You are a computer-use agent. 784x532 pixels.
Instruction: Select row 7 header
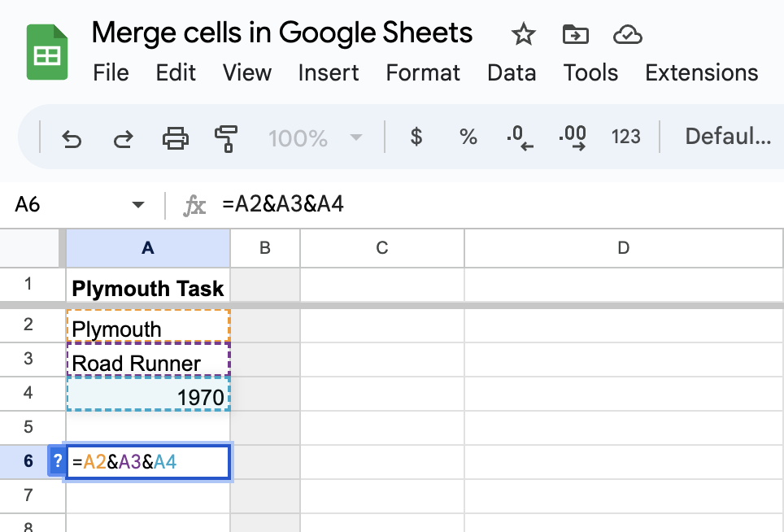click(x=28, y=495)
